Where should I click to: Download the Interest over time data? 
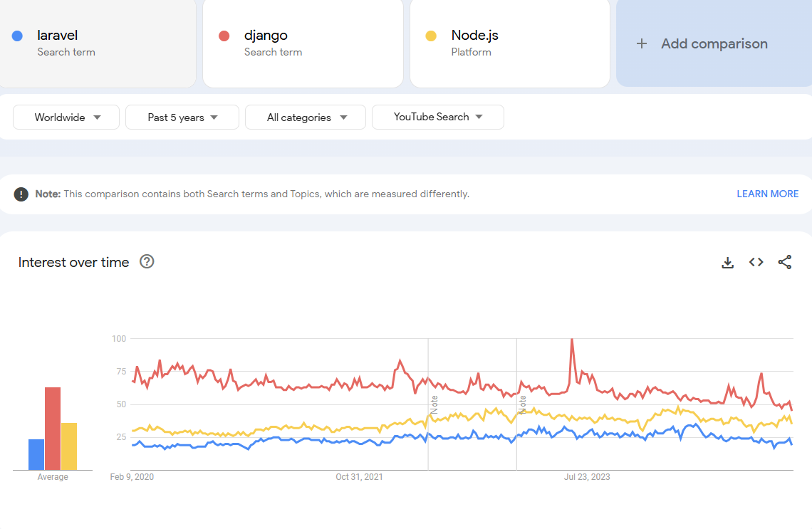click(727, 262)
